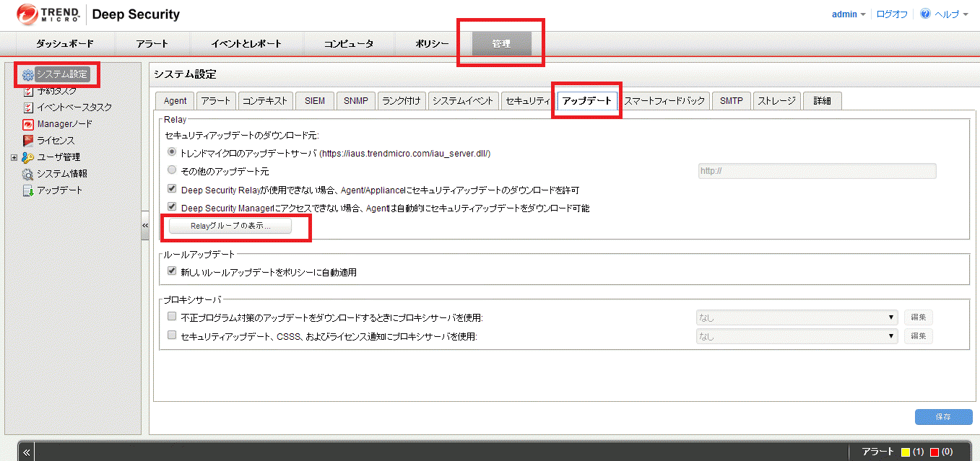Switch to the ストレージ tab
The height and width of the screenshot is (461, 980).
[776, 101]
